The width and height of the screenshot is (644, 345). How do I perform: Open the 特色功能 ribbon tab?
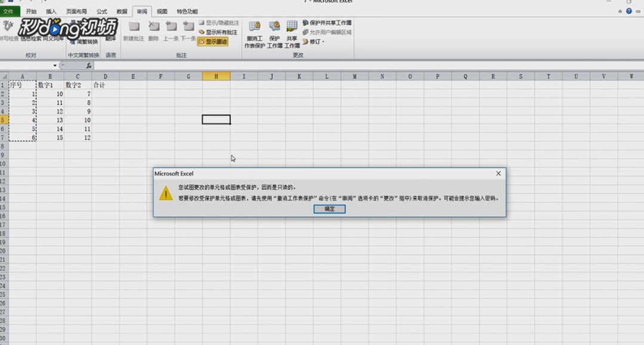tap(187, 11)
